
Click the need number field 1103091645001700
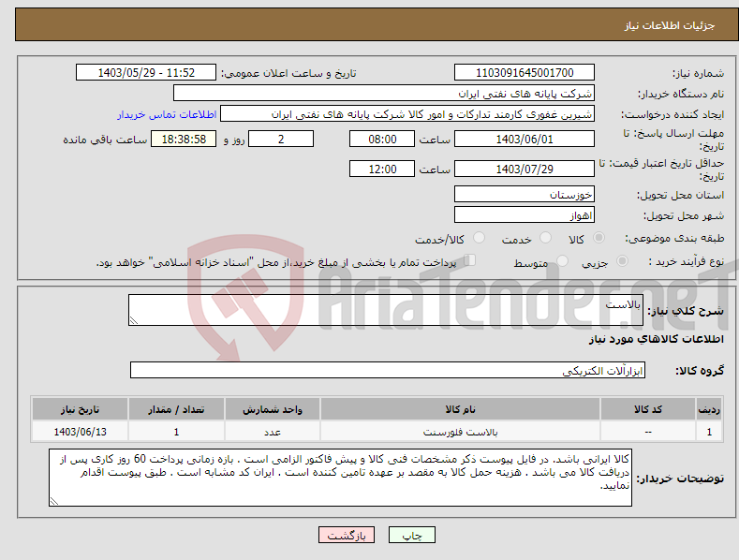(525, 73)
